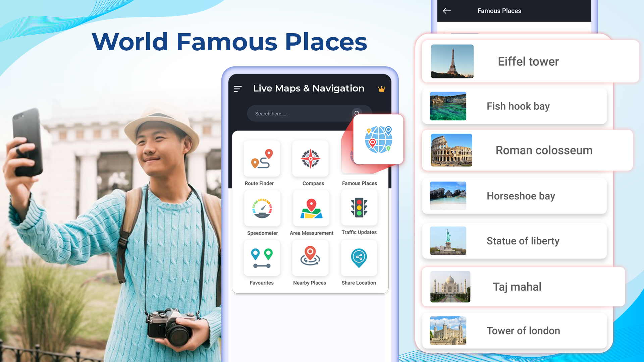The height and width of the screenshot is (362, 644).
Task: Select the Roman colosseum thumbnail
Action: [x=451, y=150]
